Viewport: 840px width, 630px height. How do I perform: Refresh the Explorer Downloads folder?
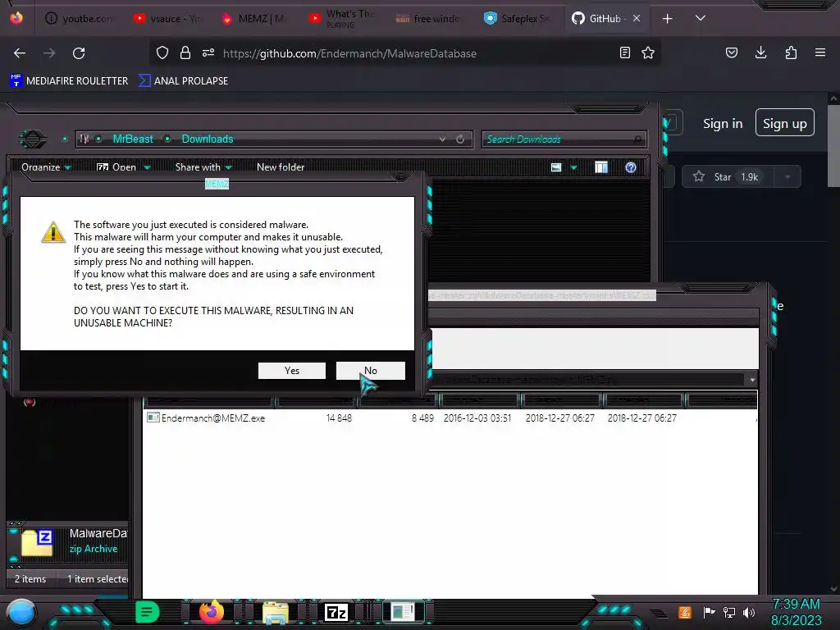click(x=460, y=139)
